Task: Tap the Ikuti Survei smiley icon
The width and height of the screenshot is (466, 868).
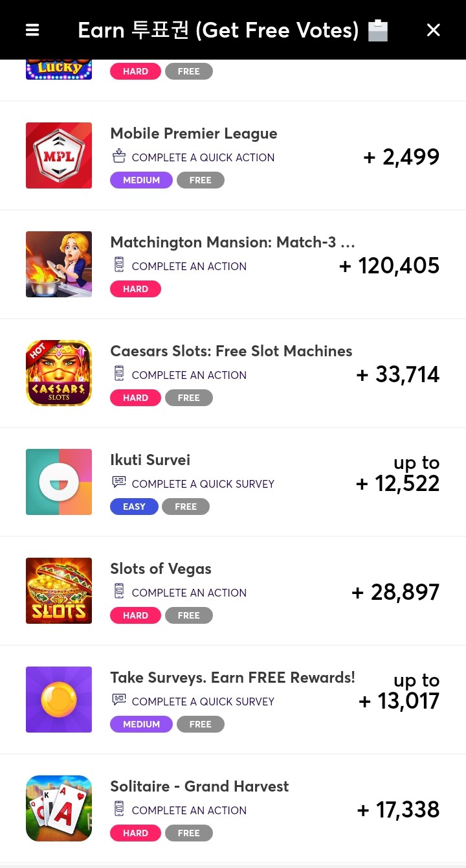Action: click(59, 482)
